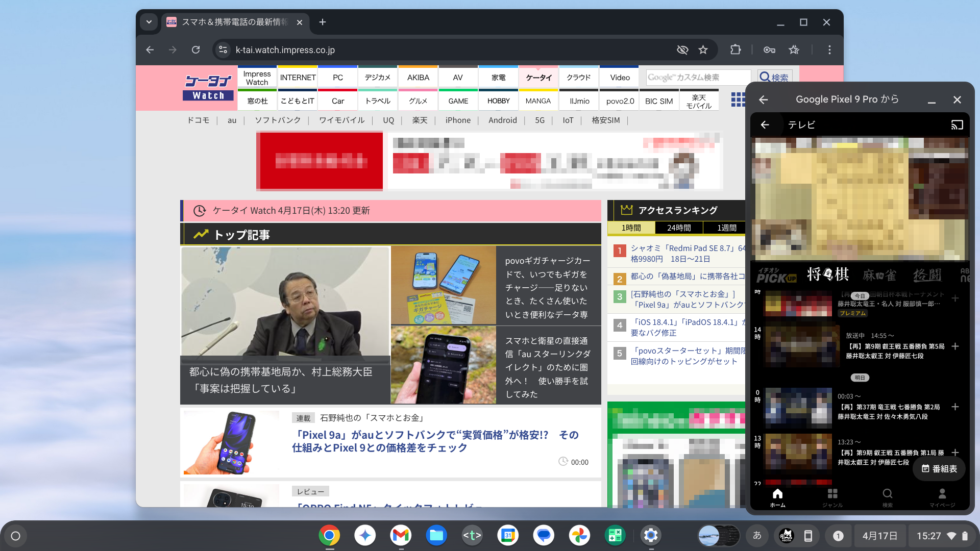
Task: Tap the ホーム bottom navigation icon
Action: 777,497
